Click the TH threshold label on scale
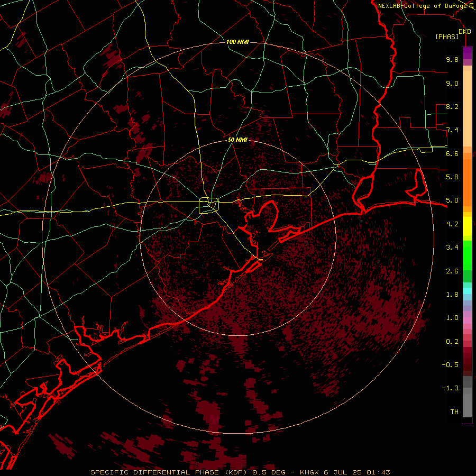The image size is (476, 476). [454, 412]
